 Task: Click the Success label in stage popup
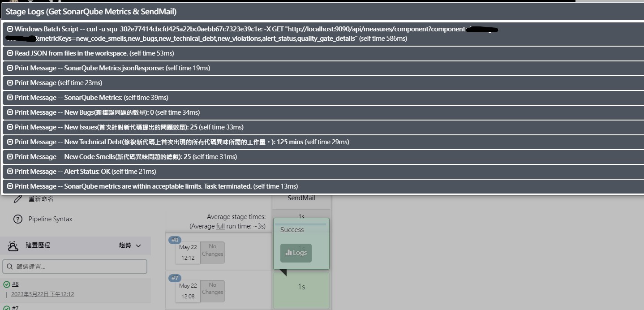pyautogui.click(x=292, y=230)
